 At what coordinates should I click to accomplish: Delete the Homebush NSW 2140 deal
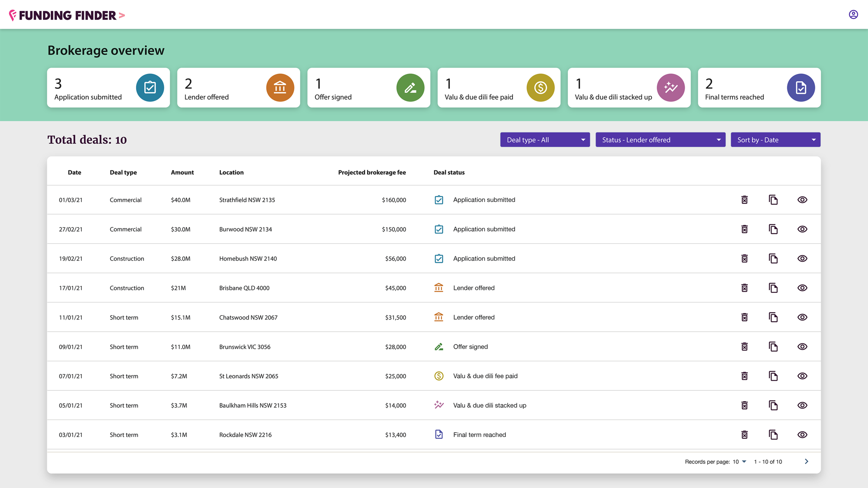[x=744, y=259]
